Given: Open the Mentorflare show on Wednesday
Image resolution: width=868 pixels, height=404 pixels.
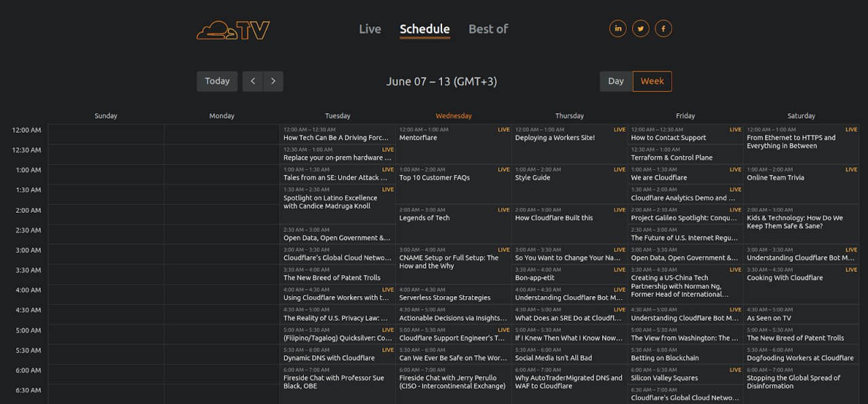Looking at the screenshot, I should (x=453, y=144).
